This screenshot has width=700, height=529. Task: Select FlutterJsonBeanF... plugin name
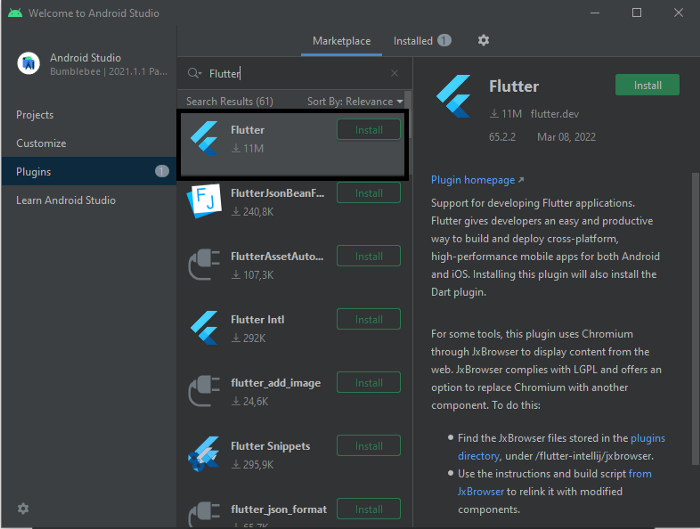coord(277,193)
